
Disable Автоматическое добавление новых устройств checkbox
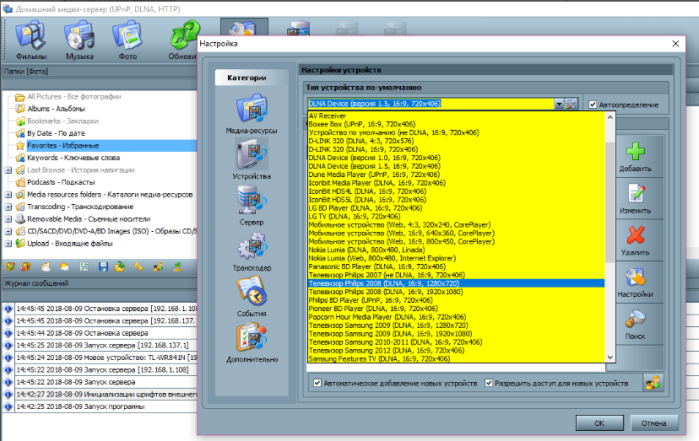(x=317, y=383)
